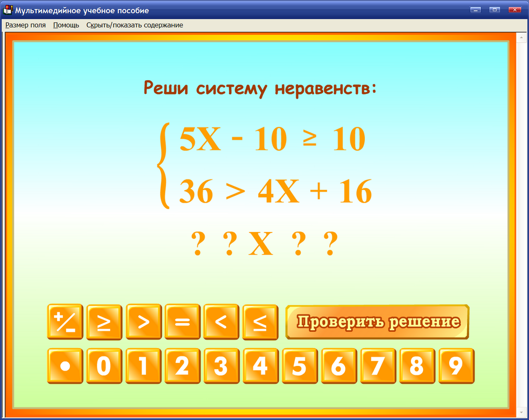This screenshot has height=420, width=529.
Task: Click the decimal point key
Action: click(66, 366)
